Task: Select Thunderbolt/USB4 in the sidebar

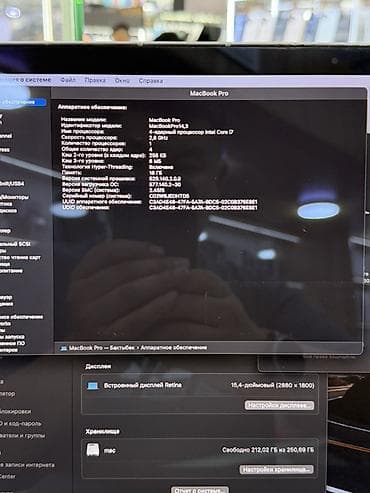Action: coord(12,183)
